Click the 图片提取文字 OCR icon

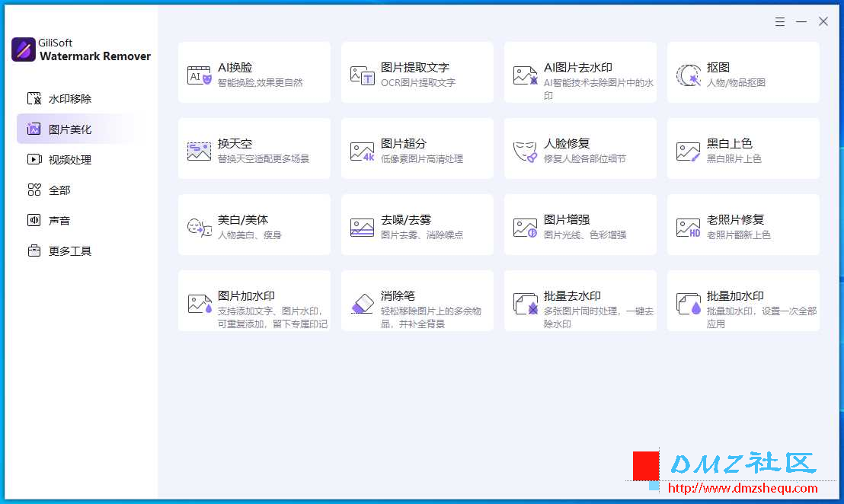click(363, 75)
